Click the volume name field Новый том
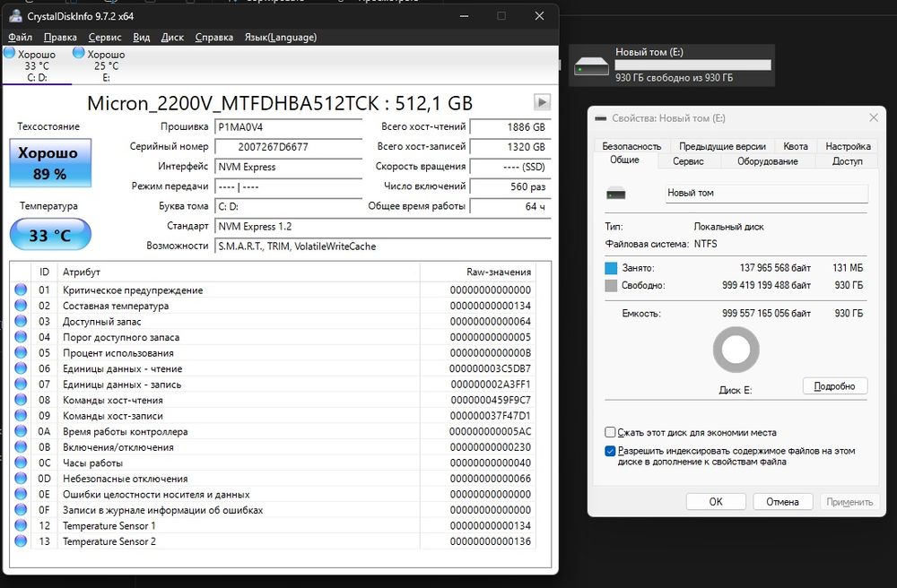 click(x=767, y=193)
